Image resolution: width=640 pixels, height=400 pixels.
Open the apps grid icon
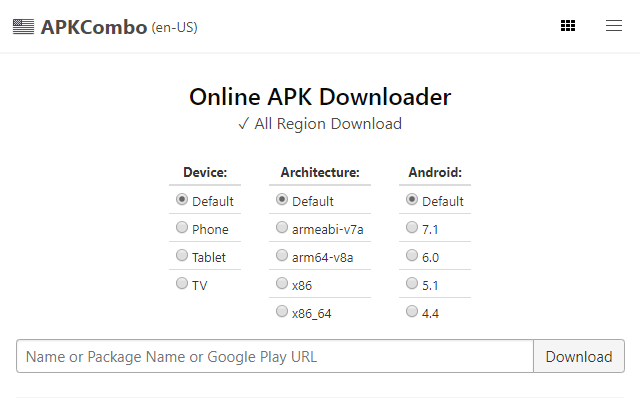click(568, 26)
